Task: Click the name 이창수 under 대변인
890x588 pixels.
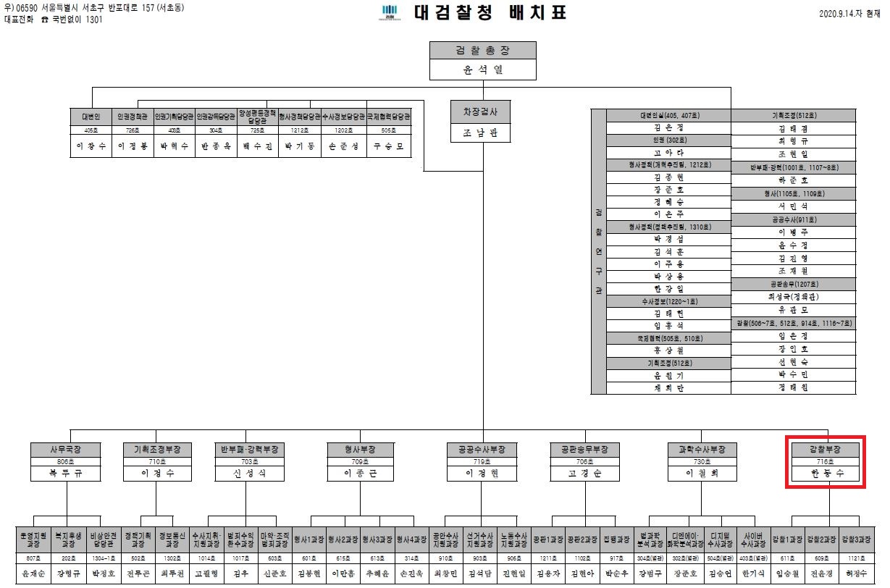Action: (92, 146)
